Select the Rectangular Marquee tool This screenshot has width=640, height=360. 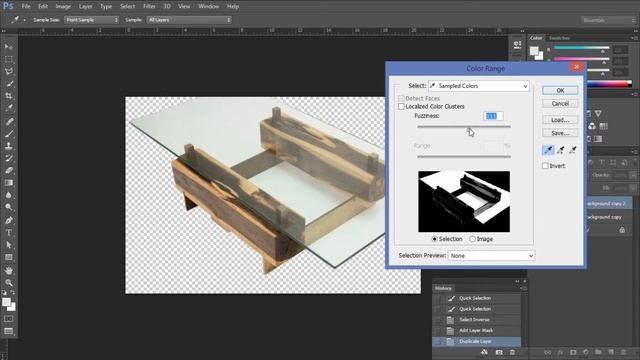9,59
